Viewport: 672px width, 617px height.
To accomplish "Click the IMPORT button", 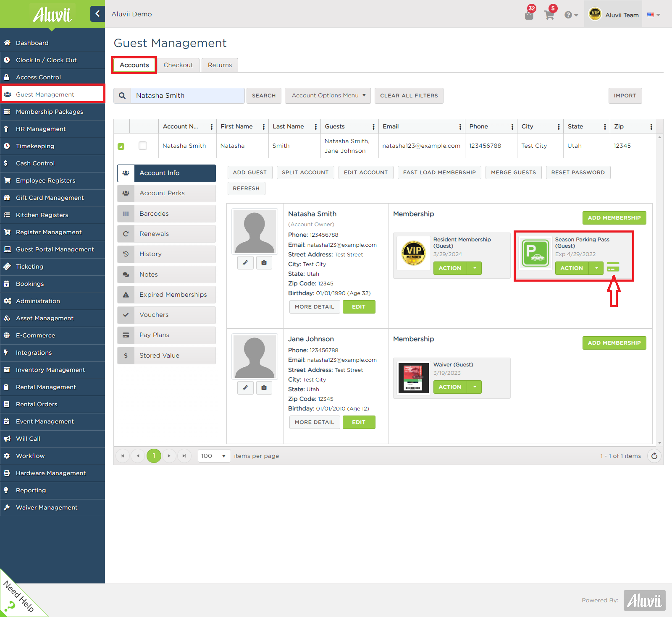I will click(625, 96).
